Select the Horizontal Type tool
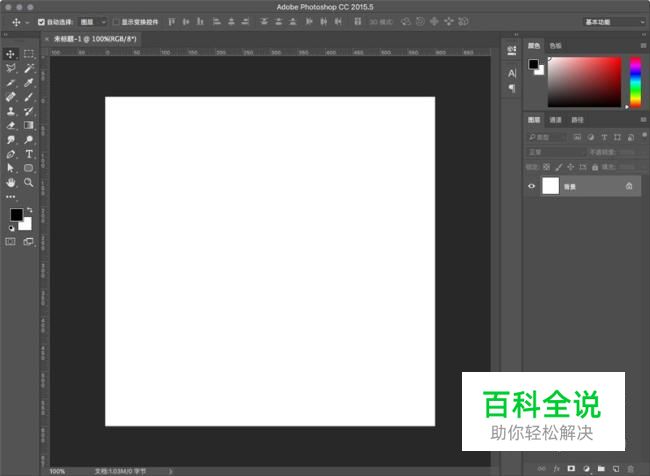The width and height of the screenshot is (650, 476). pos(29,155)
